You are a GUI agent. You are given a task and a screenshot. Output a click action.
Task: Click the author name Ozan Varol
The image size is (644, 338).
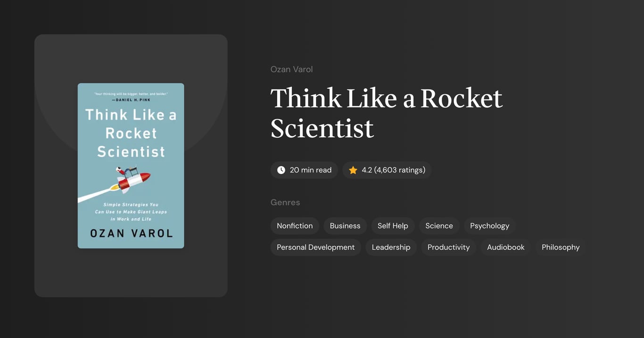pyautogui.click(x=291, y=69)
